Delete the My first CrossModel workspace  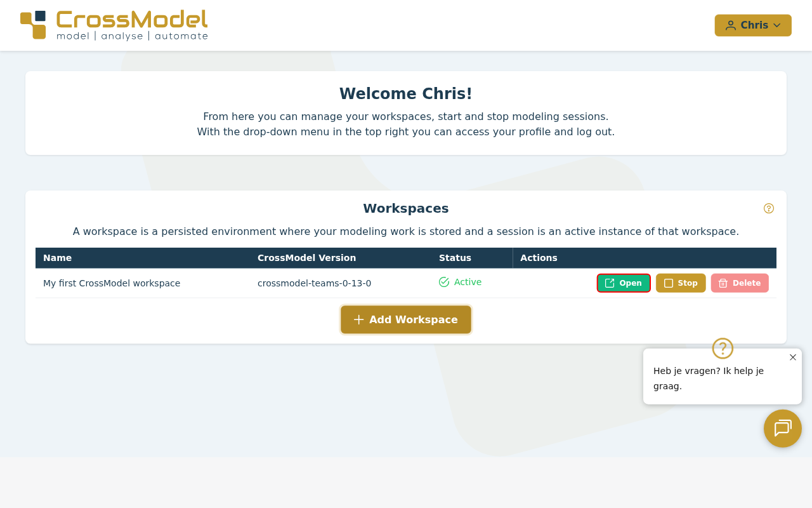740,283
